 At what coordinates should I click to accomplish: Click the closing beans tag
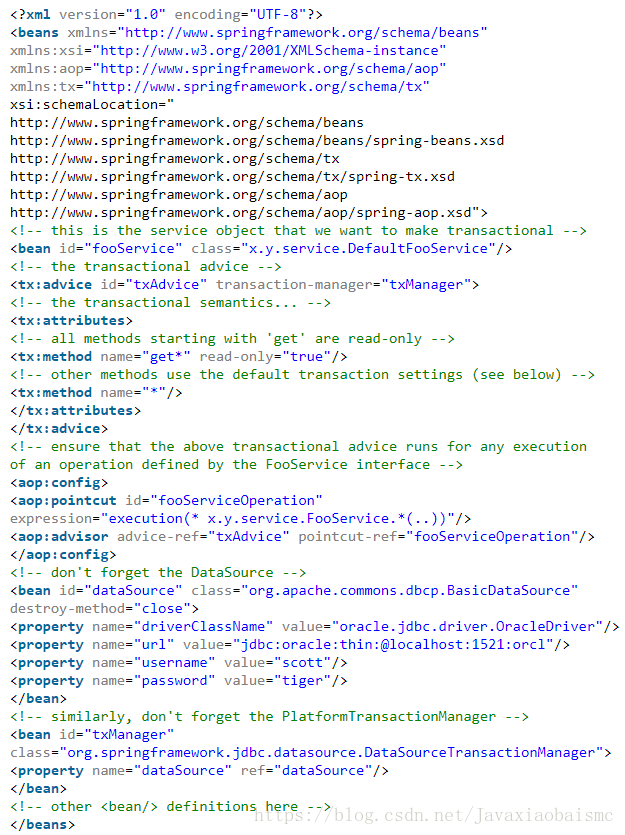click(x=43, y=825)
